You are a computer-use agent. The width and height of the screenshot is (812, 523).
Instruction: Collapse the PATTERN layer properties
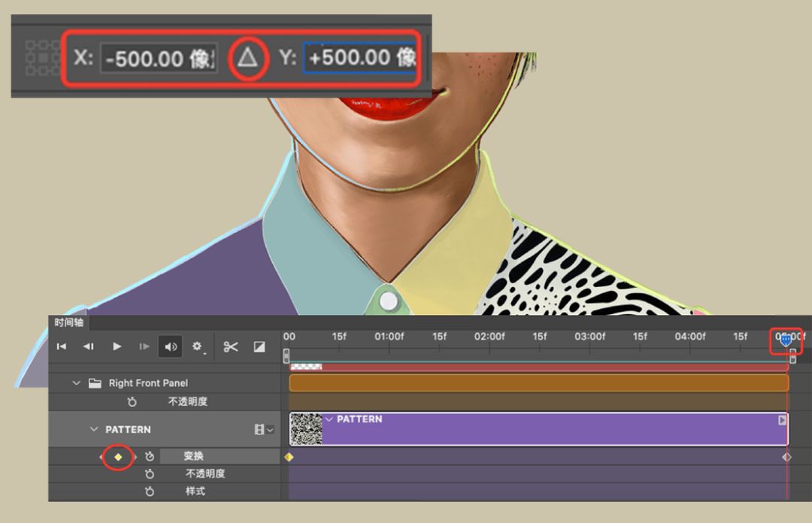(94, 429)
